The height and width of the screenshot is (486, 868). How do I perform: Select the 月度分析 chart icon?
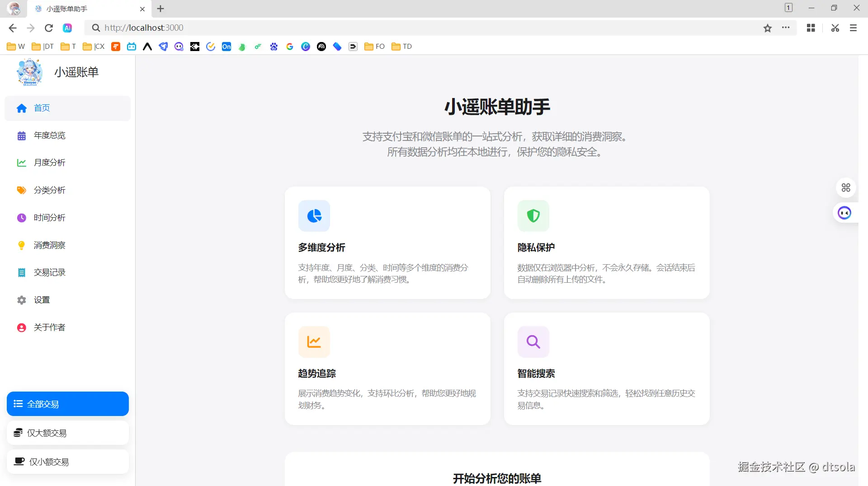tap(21, 163)
